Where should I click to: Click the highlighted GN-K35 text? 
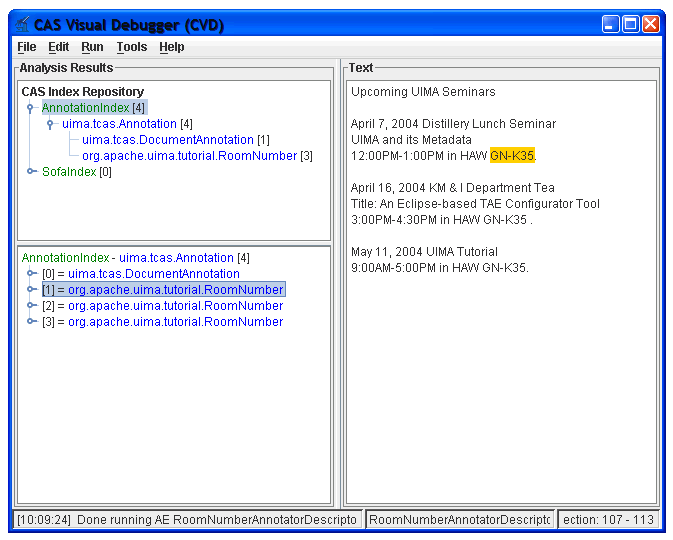512,156
